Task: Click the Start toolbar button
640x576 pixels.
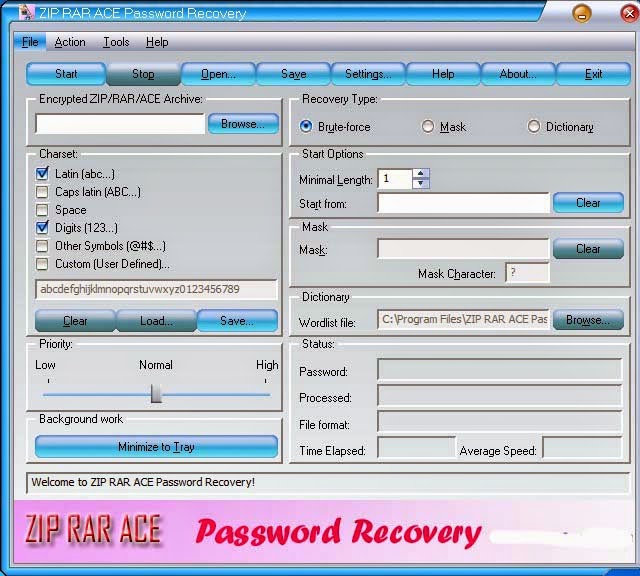Action: coord(66,74)
